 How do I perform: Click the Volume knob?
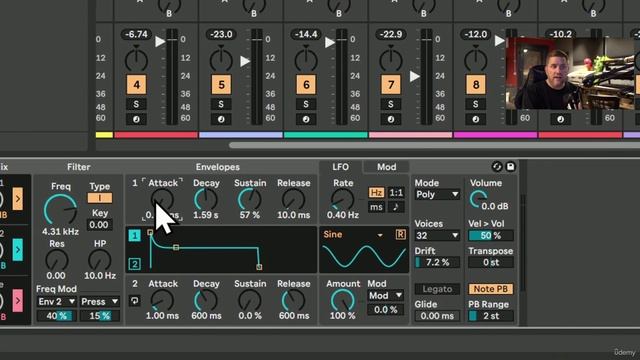478,199
